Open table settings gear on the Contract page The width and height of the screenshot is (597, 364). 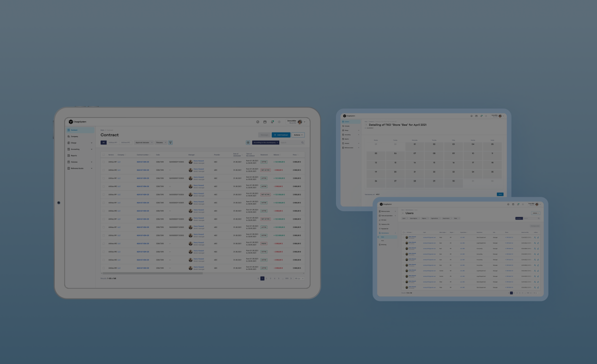(x=248, y=143)
